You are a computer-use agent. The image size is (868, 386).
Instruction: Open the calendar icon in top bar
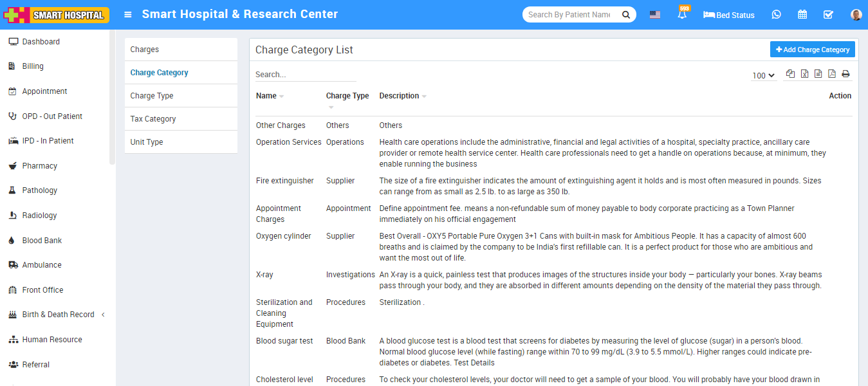pos(802,15)
